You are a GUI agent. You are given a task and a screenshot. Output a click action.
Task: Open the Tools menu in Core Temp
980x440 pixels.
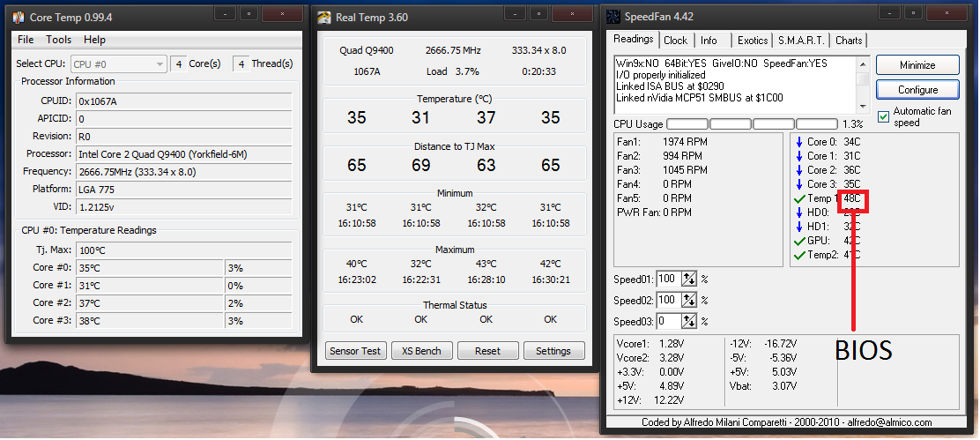click(59, 40)
